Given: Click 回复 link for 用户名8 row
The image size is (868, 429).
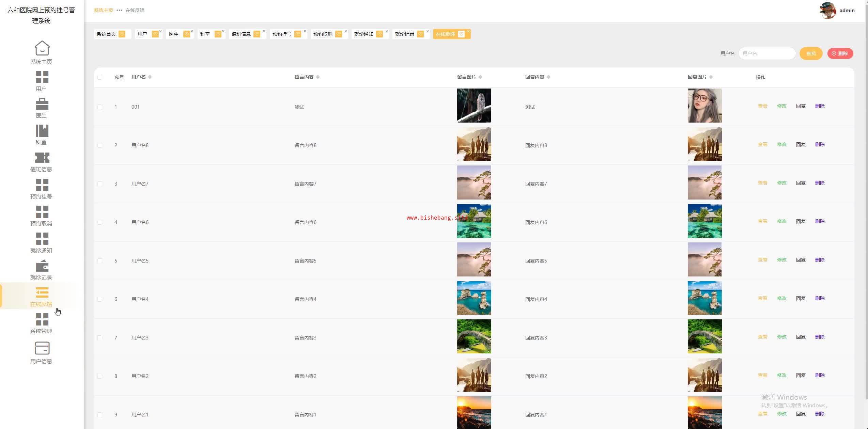Looking at the screenshot, I should pyautogui.click(x=801, y=144).
